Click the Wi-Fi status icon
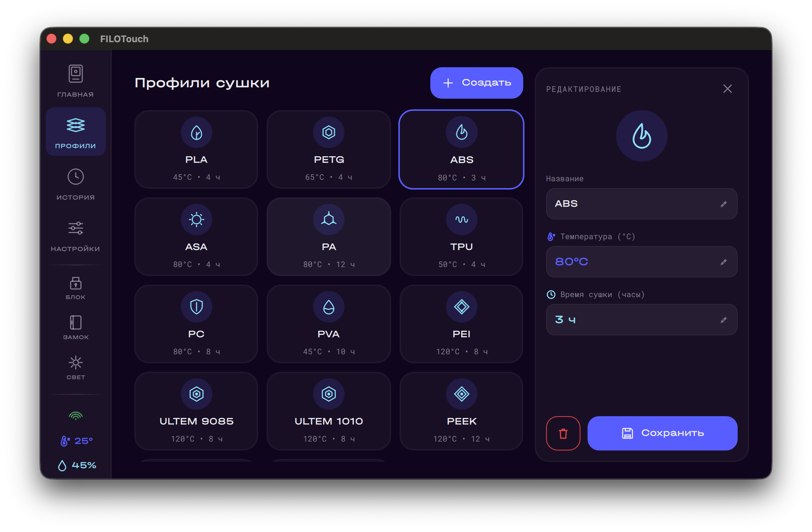Screen dimensions: 812x532 (x=75, y=416)
